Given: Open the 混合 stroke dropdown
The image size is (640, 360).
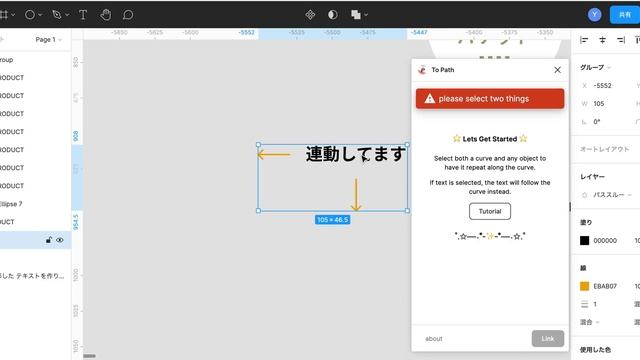Looking at the screenshot, I should [590, 322].
